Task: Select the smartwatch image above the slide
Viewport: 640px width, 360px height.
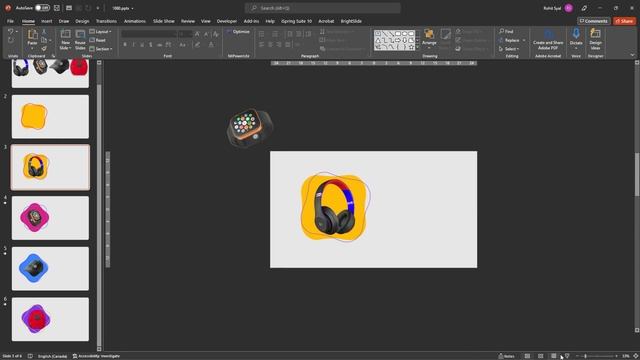Action: click(249, 127)
